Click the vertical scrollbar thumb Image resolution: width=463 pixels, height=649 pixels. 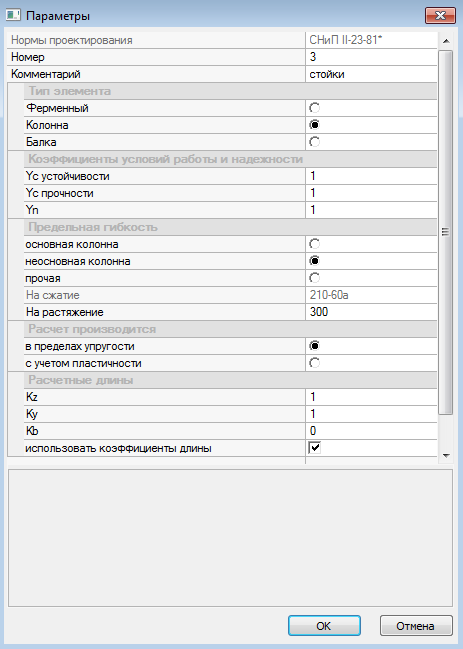coord(446,232)
